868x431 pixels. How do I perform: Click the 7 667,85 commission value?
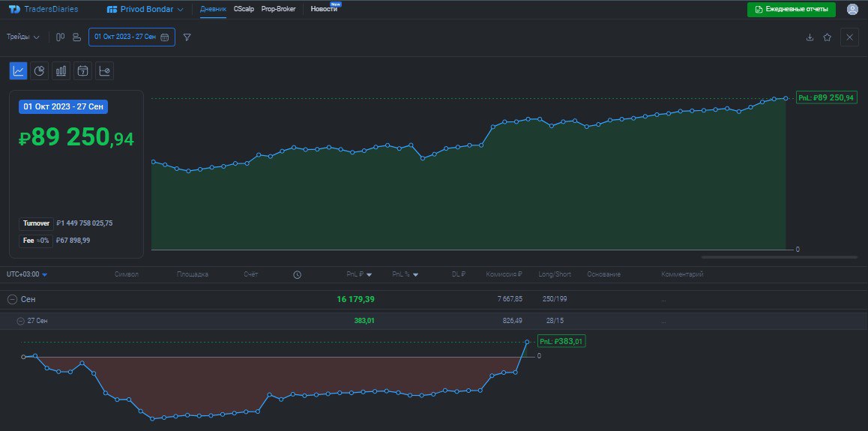point(510,299)
